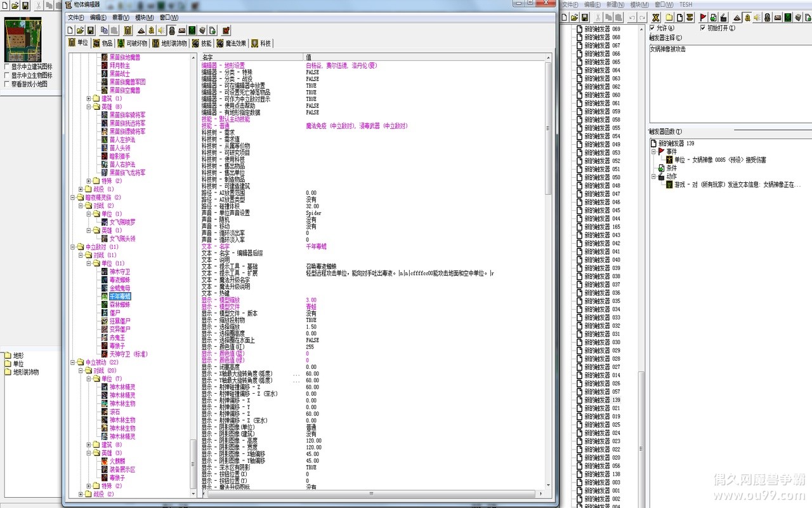The height and width of the screenshot is (508, 812).
Task: Collapse 中立被动 (22) folder
Action: (72, 363)
